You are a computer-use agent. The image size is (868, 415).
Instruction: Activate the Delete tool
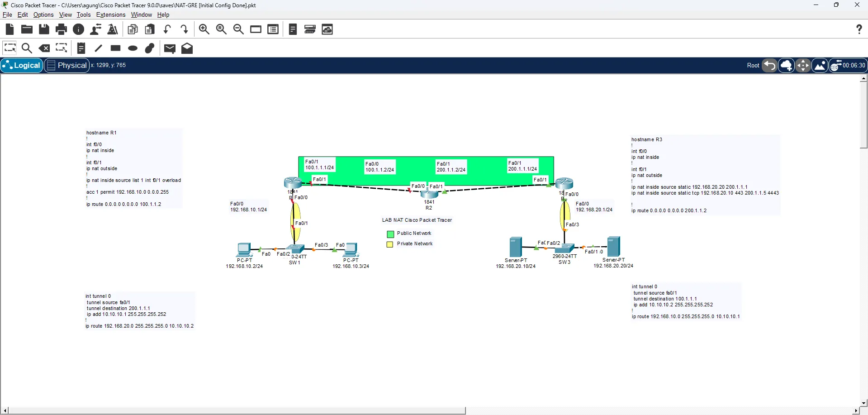(x=44, y=48)
